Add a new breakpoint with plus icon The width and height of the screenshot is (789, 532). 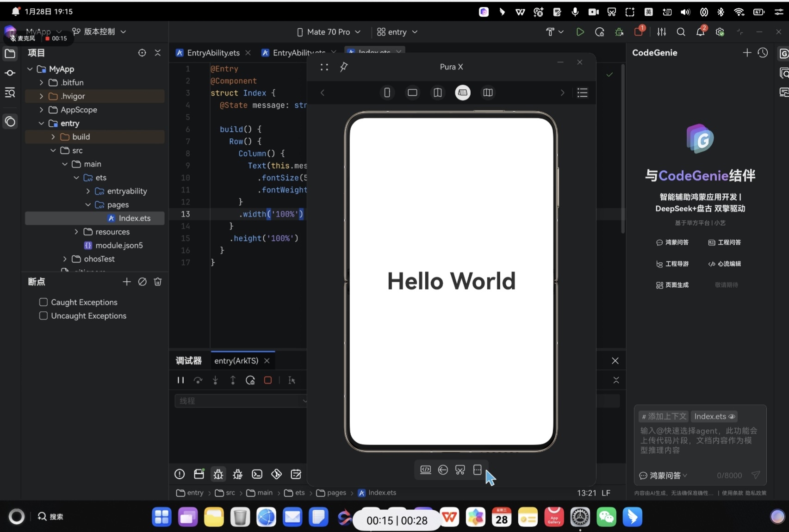click(127, 282)
